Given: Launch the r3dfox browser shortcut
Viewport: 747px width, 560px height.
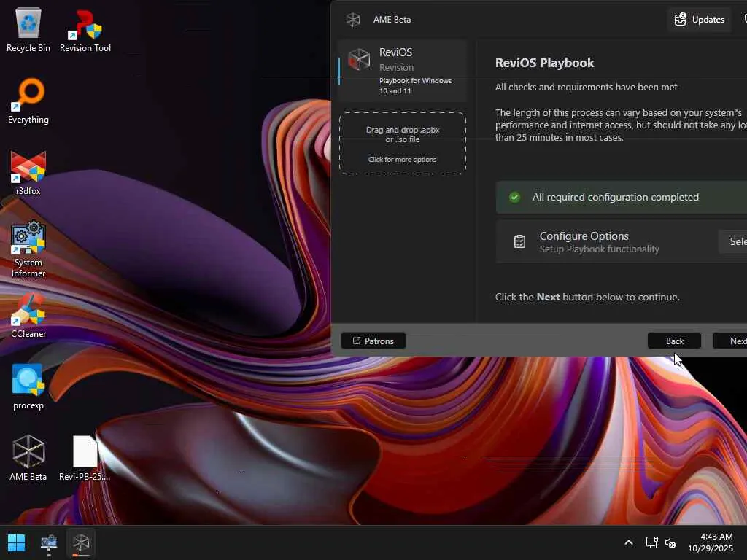Looking at the screenshot, I should [x=28, y=174].
